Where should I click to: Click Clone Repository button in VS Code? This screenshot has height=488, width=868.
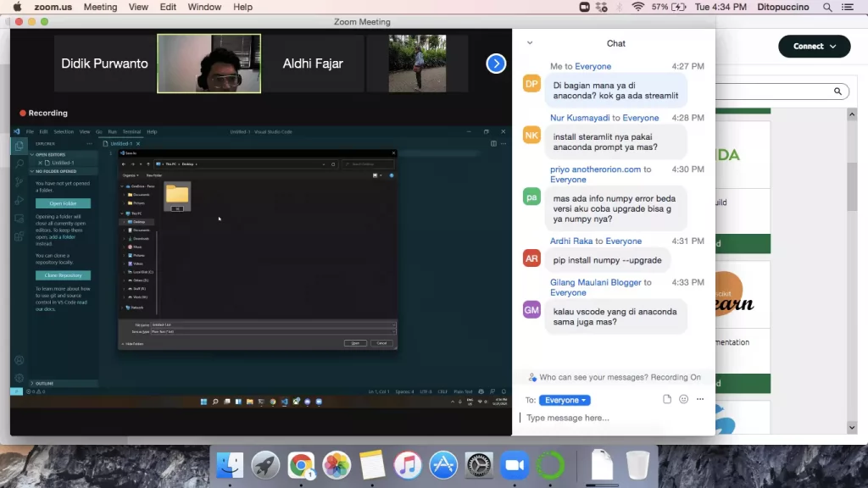pos(63,275)
